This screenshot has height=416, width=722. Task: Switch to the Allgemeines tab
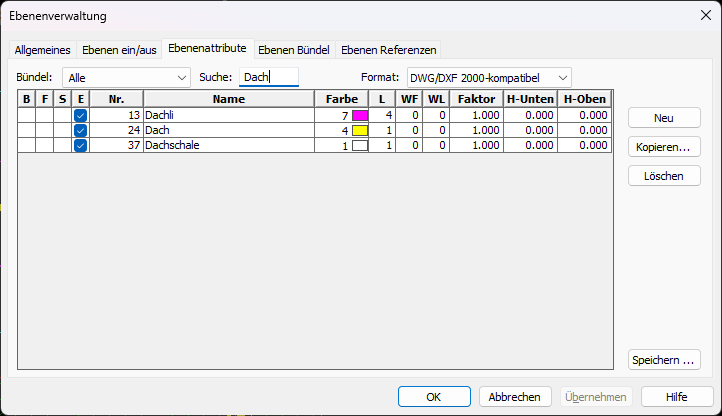42,50
